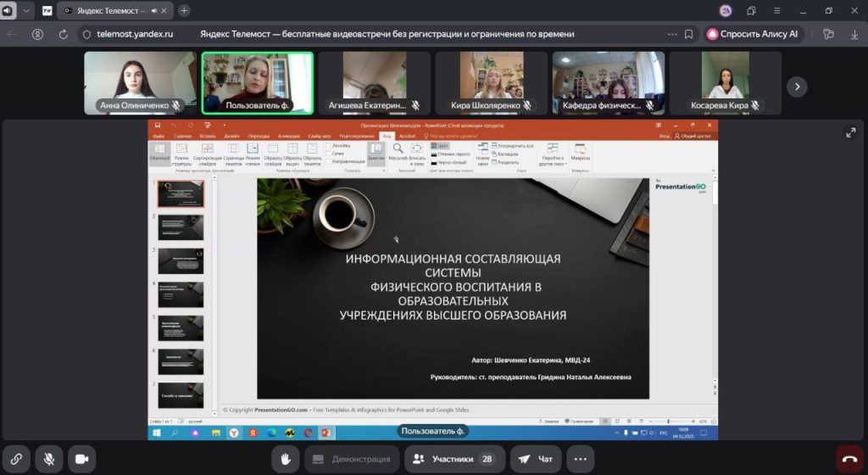Reload the Telemost page
This screenshot has height=475, width=868.
pos(63,34)
